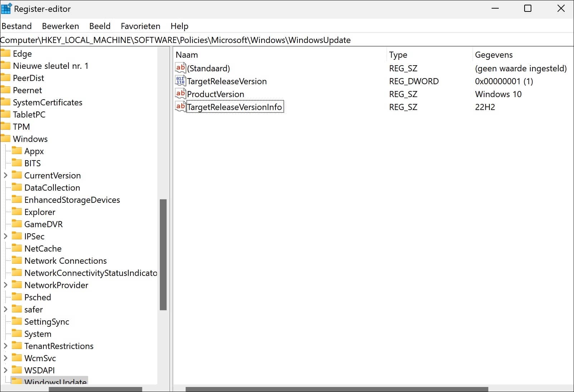The height and width of the screenshot is (392, 574).
Task: Click the TargetReleaseVersion DWORD value icon
Action: pos(180,81)
